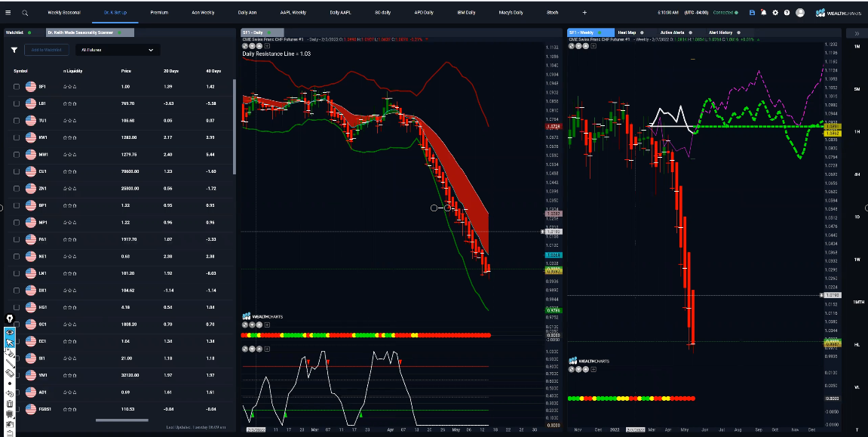Switch to the Premium workspace tab
Screen dimensions: 868x437
point(159,12)
